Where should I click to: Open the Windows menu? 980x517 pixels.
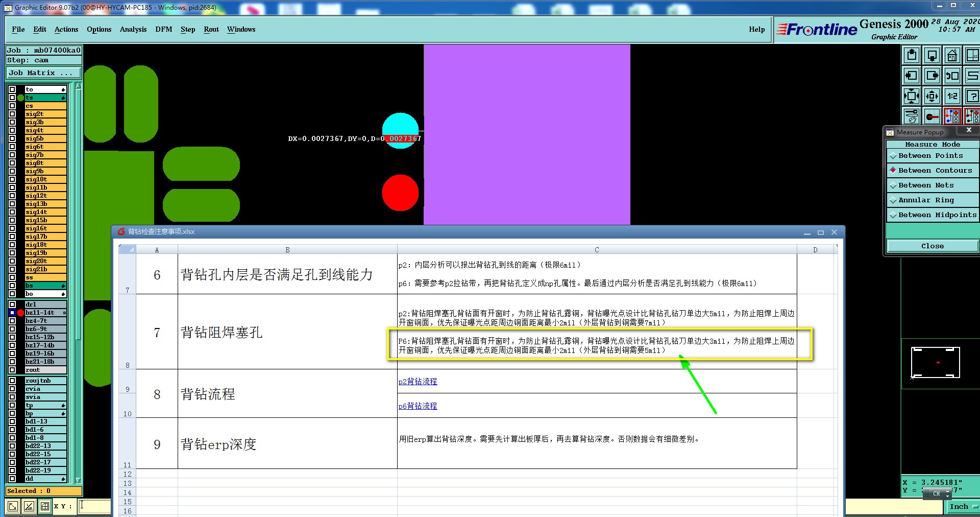tap(241, 30)
